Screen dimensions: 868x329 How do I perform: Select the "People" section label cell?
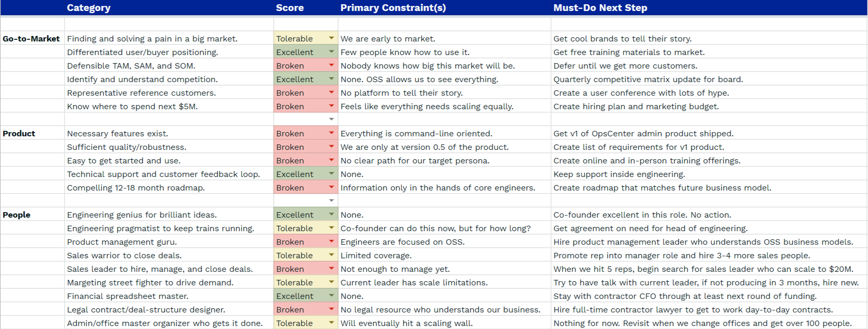(17, 215)
